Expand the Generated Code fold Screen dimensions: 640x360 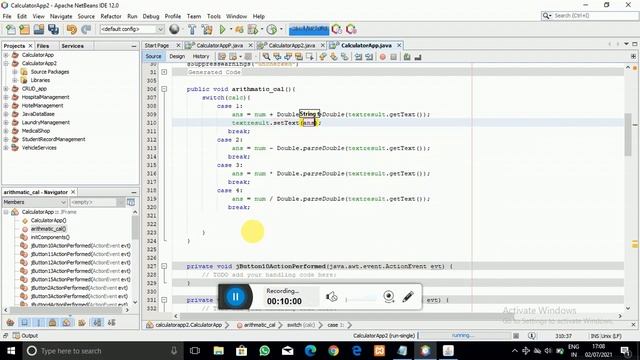coord(164,72)
